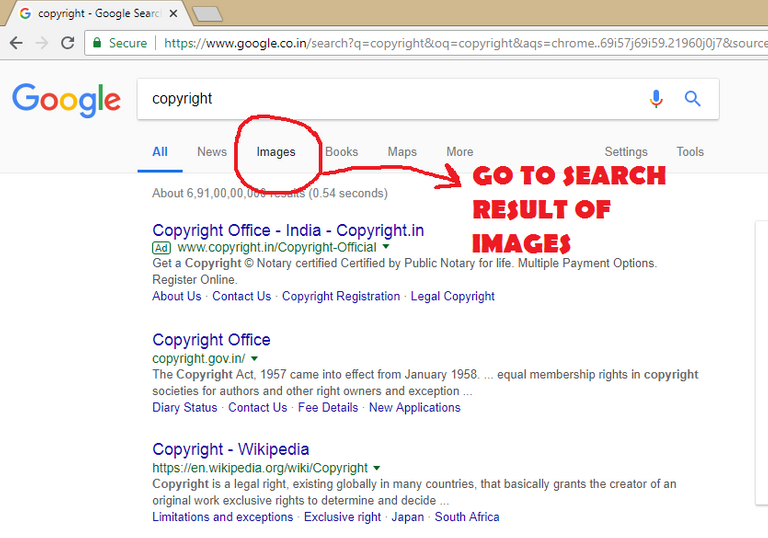Click the Tools search option
This screenshot has height=538, width=768.
(690, 152)
